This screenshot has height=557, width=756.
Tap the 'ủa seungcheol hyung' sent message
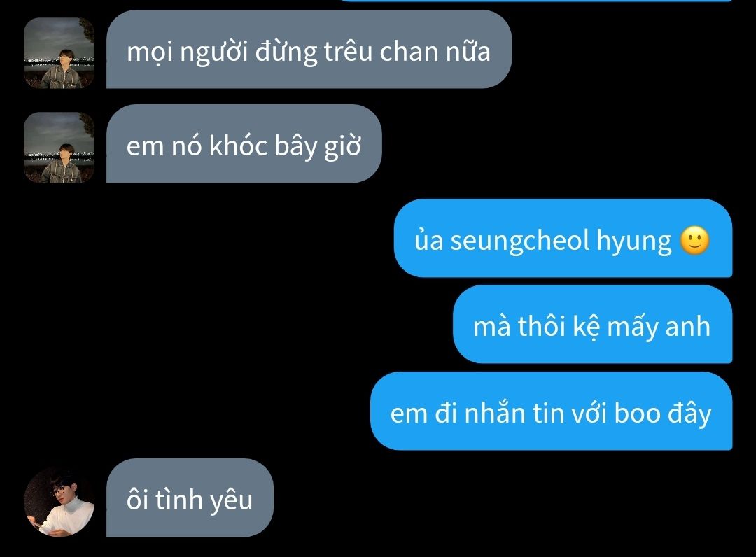pos(563,238)
